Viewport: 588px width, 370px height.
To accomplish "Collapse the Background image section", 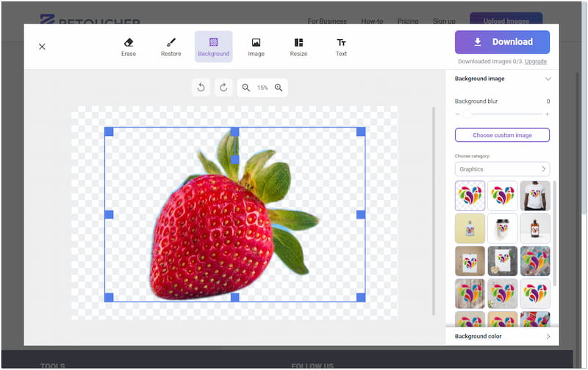I will point(547,79).
